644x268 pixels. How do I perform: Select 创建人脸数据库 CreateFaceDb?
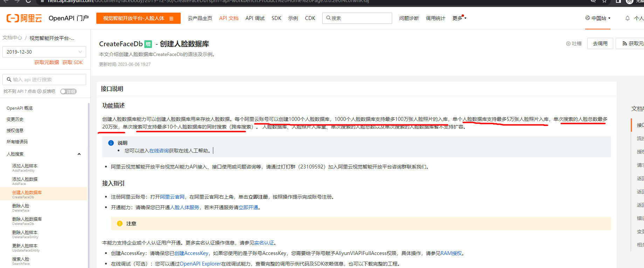tap(44, 194)
